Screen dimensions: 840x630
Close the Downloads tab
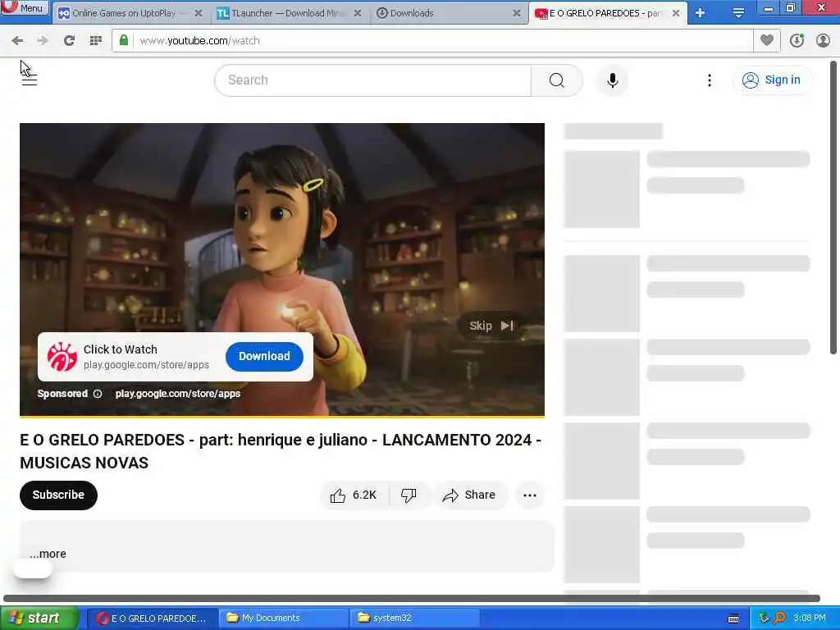tap(517, 13)
